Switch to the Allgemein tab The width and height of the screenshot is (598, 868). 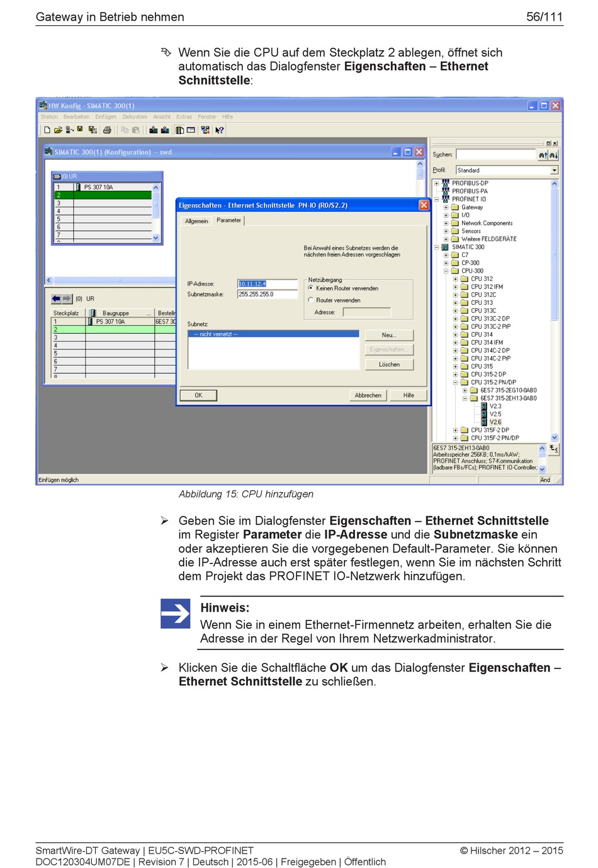[196, 221]
